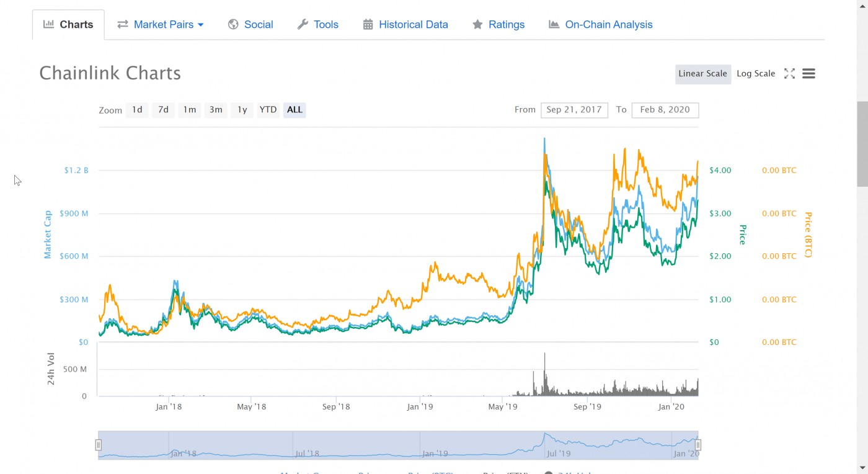
Task: Open the chart hamburger export menu
Action: (808, 74)
